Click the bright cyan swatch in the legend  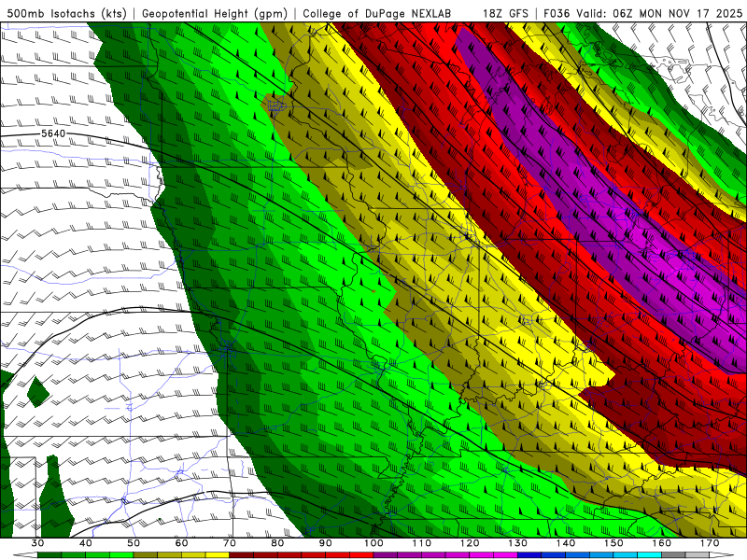coord(649,554)
